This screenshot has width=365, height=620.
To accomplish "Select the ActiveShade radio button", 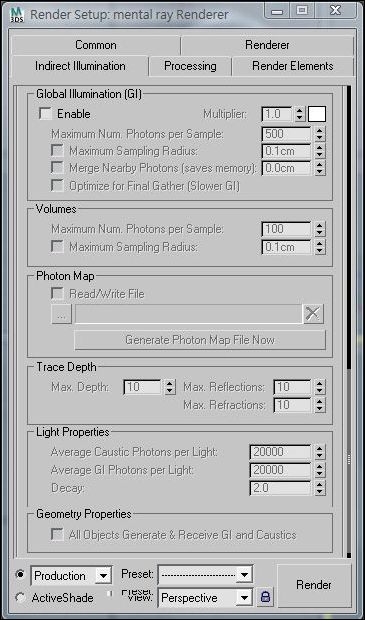I will coord(20,597).
